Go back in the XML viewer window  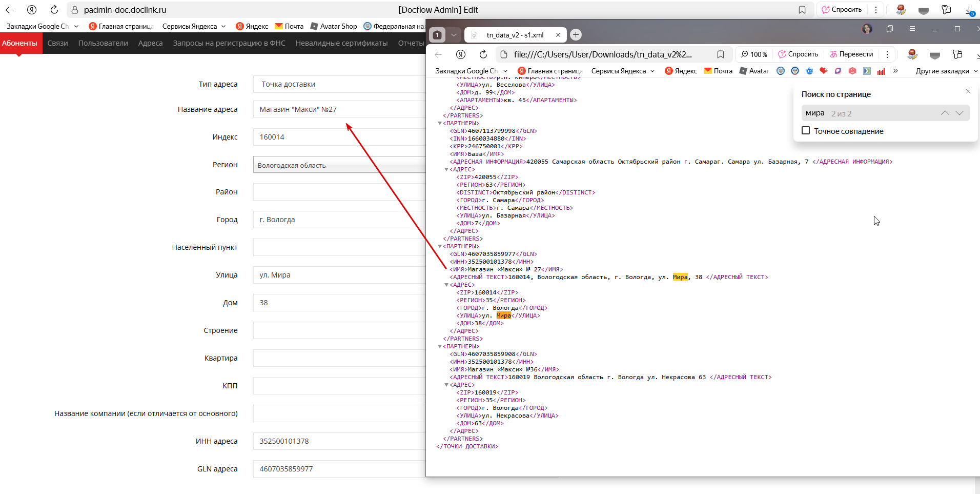pos(438,54)
